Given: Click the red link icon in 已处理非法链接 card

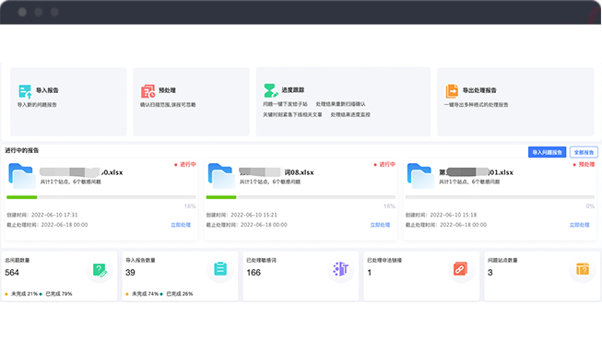Looking at the screenshot, I should coord(460,269).
